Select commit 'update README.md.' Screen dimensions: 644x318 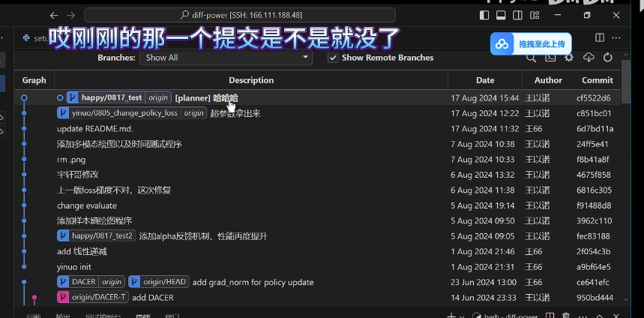[x=95, y=128]
